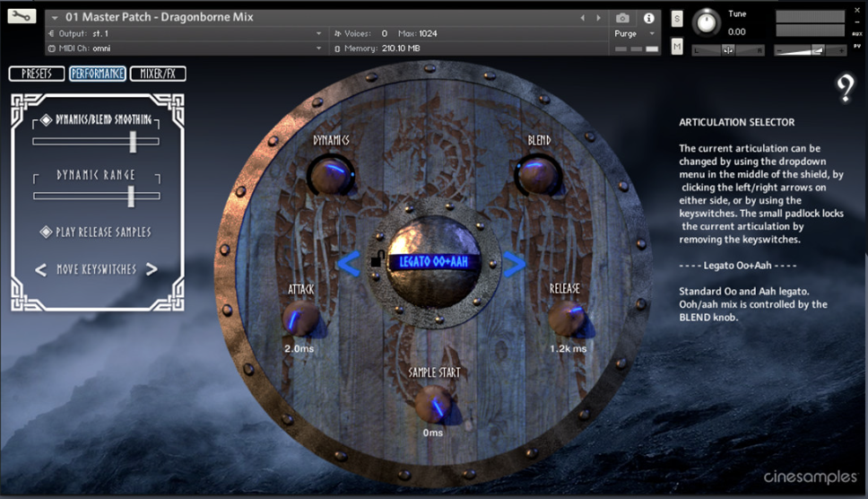Click the Tune value 0.00
868x499 pixels.
736,32
